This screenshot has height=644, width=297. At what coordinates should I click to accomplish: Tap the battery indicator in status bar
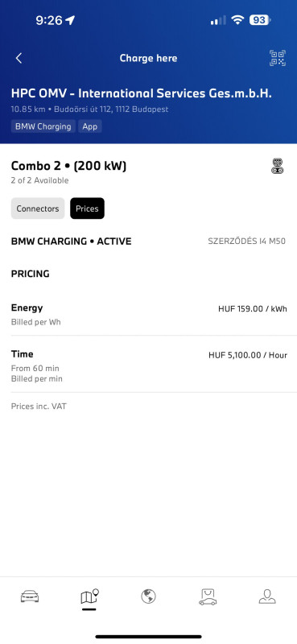point(260,19)
